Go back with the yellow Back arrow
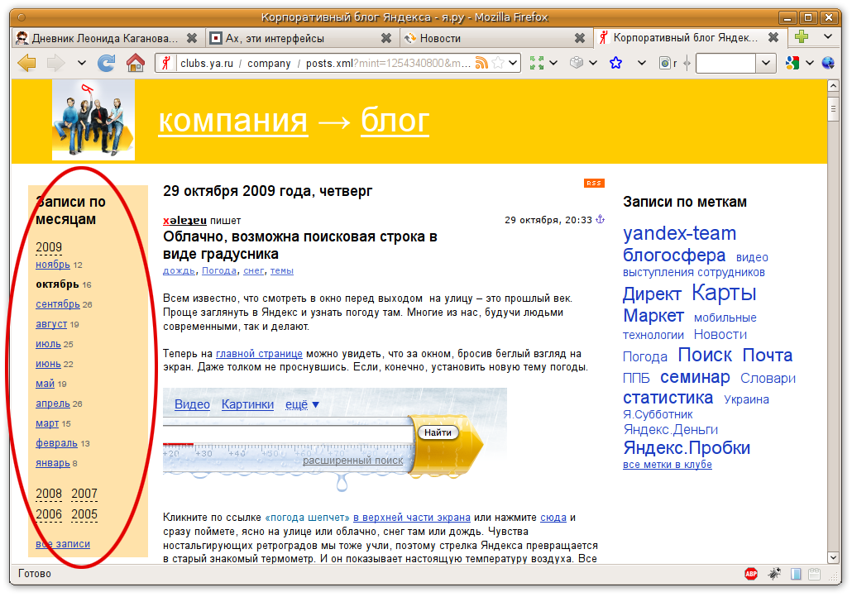 click(x=26, y=63)
